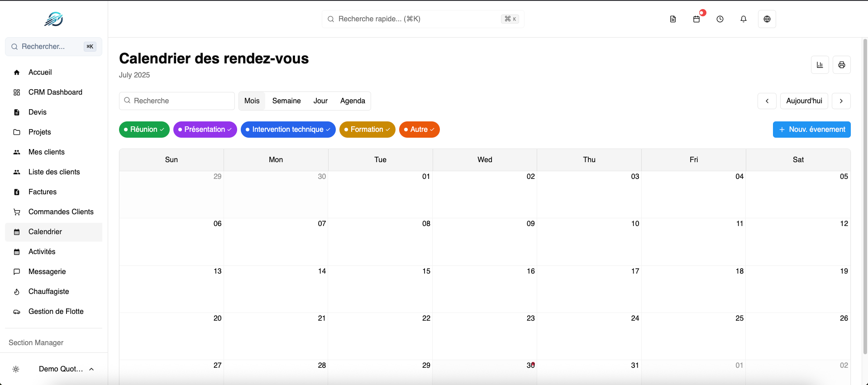The height and width of the screenshot is (385, 868).
Task: Toggle the Présentation event filter
Action: [x=205, y=130]
